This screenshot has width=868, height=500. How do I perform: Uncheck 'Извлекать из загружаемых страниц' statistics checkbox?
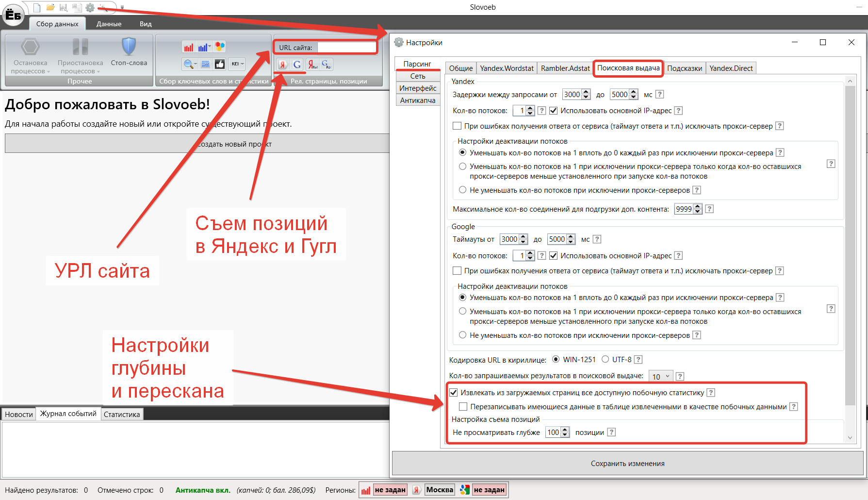coord(453,392)
